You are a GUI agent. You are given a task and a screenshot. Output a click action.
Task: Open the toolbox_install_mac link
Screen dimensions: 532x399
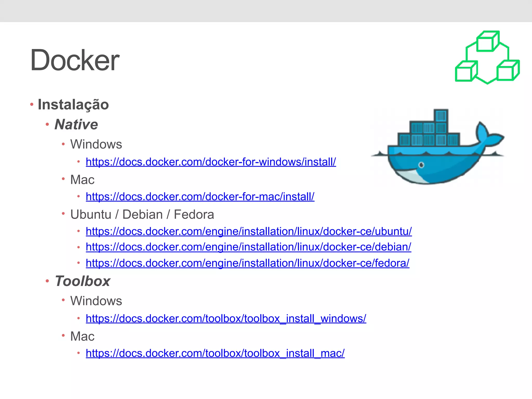click(x=215, y=353)
